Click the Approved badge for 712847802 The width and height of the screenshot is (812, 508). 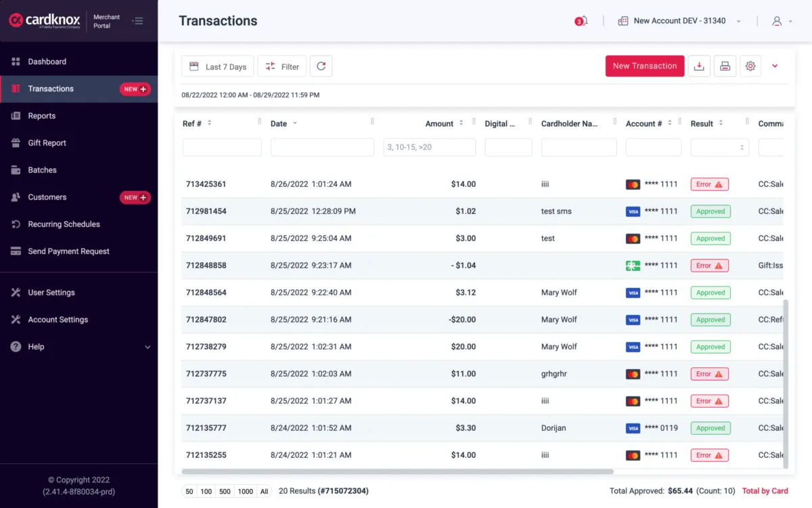[710, 320]
